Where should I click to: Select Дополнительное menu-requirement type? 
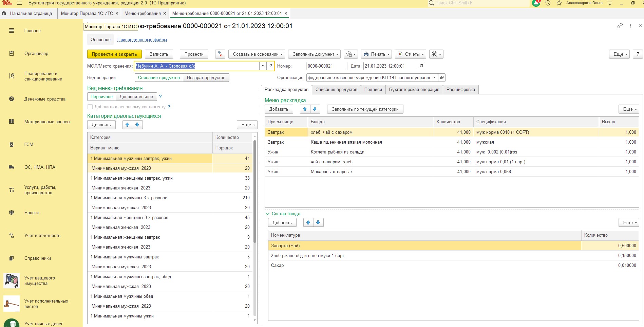coord(136,96)
